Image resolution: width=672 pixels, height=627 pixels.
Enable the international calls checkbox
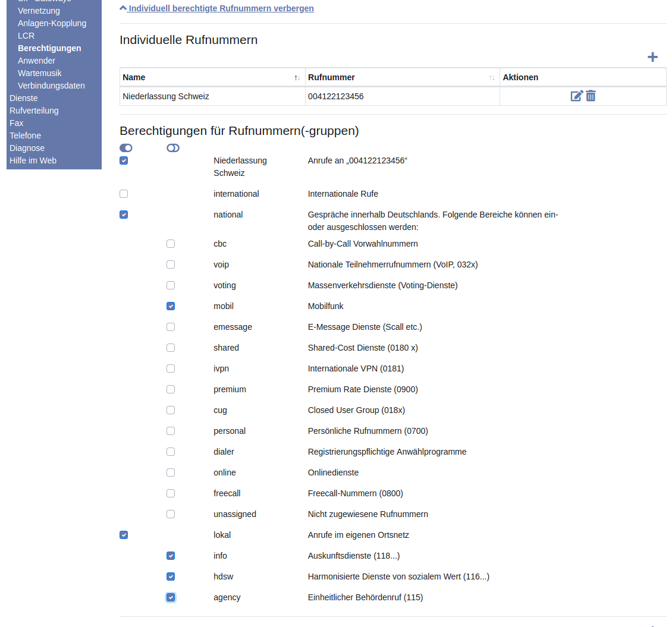[124, 194]
